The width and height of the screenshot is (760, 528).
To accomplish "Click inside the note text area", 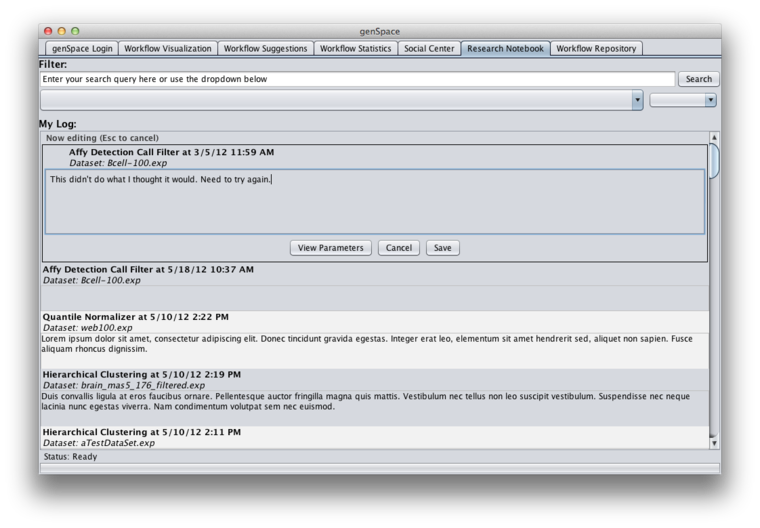I will click(375, 202).
